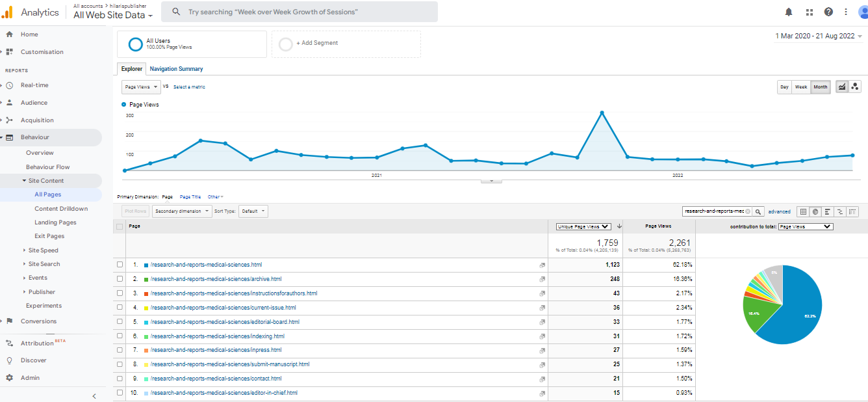This screenshot has width=868, height=402.
Task: Expand the Site Speed section in sidebar
Action: pyautogui.click(x=43, y=250)
